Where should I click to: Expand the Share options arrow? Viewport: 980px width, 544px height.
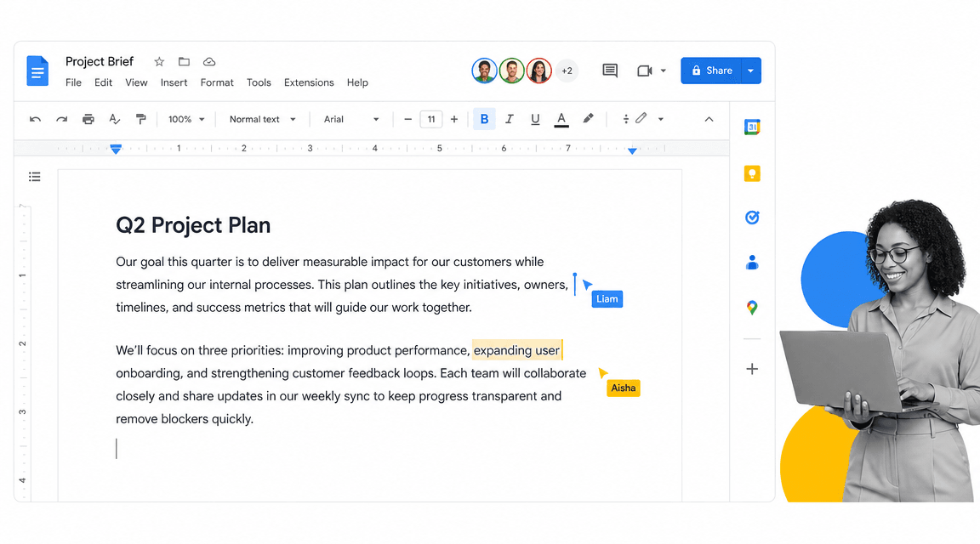(751, 71)
